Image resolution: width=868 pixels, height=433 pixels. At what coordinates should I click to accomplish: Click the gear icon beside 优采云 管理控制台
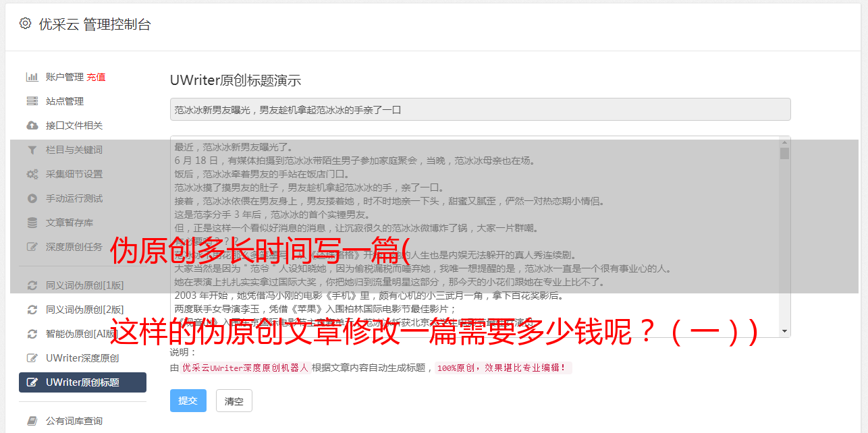tap(25, 24)
